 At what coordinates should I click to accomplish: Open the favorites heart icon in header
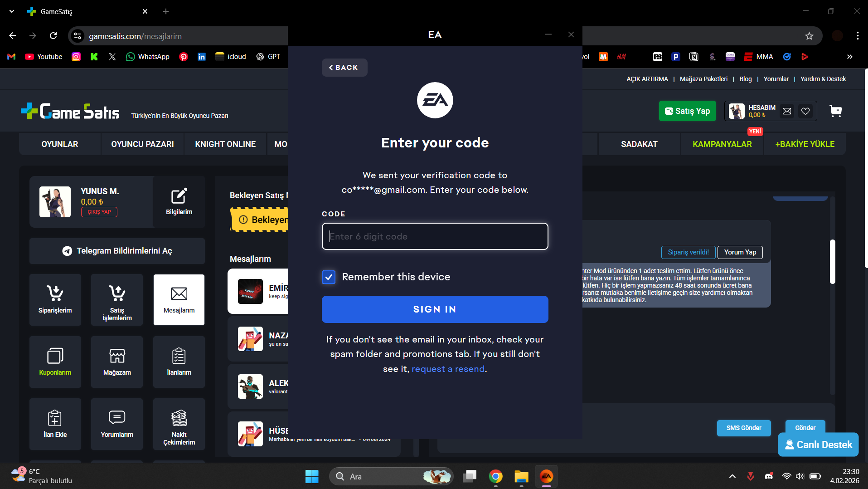click(805, 111)
